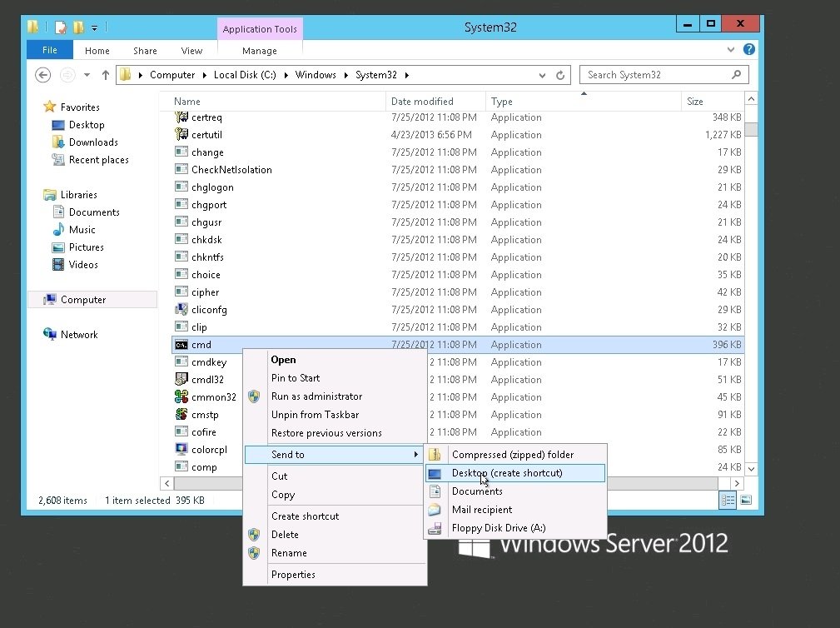Click the New folder quick access icon
This screenshot has width=840, height=628.
pos(78,27)
